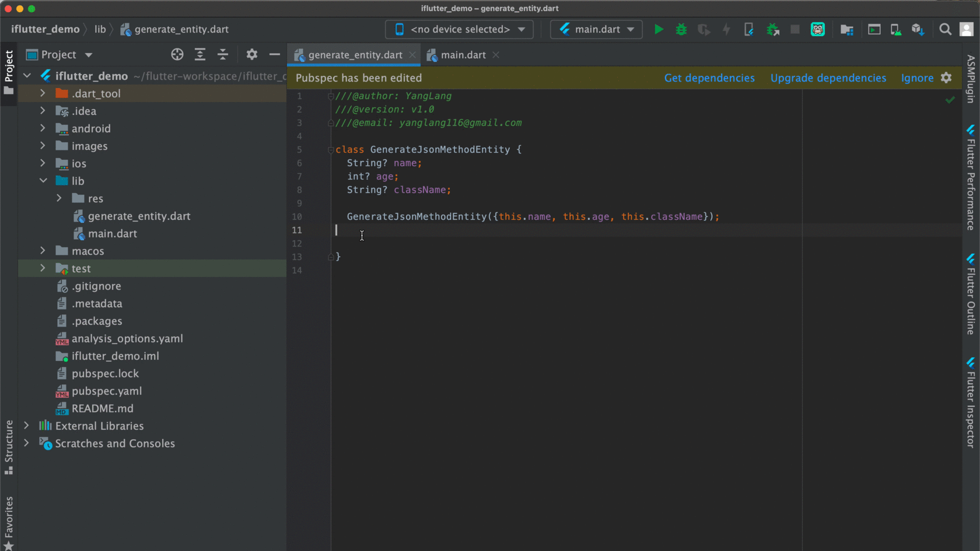Image resolution: width=980 pixels, height=551 pixels.
Task: Click the code folding marker beside line 5
Action: (331, 150)
